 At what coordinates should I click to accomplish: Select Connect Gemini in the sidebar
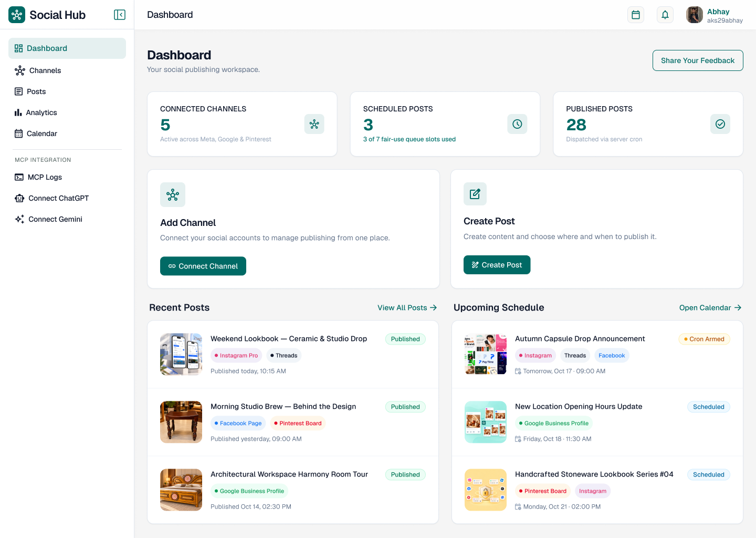click(x=67, y=219)
